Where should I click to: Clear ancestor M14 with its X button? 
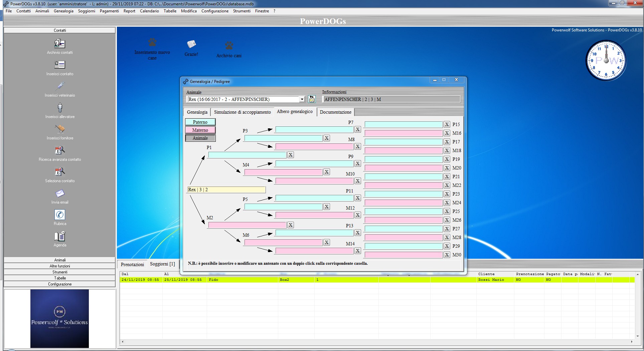coord(358,251)
